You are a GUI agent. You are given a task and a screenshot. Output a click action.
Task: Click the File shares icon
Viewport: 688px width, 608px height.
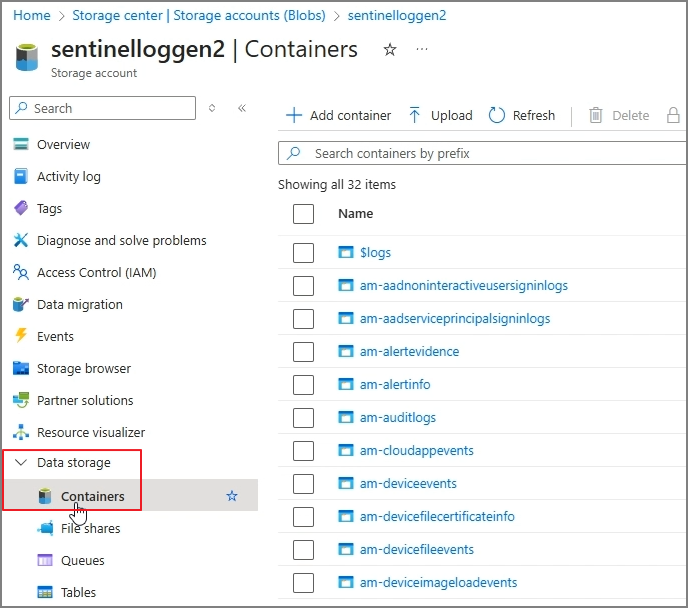coord(45,528)
